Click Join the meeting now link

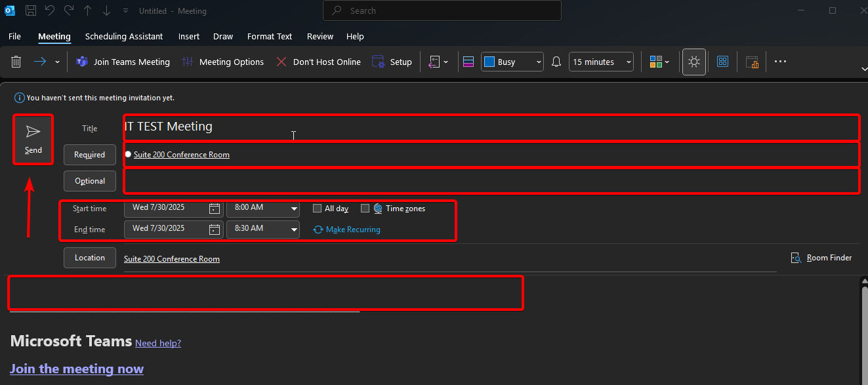[77, 369]
